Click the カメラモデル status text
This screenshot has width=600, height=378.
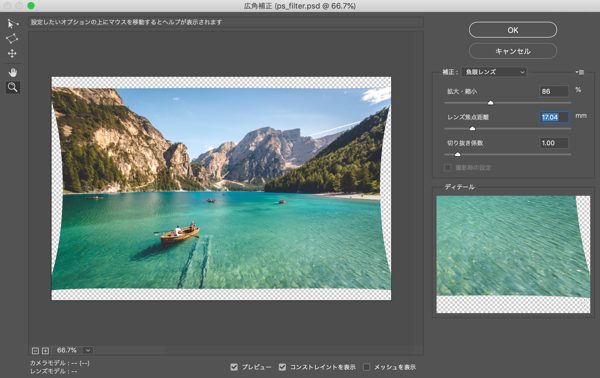60,363
